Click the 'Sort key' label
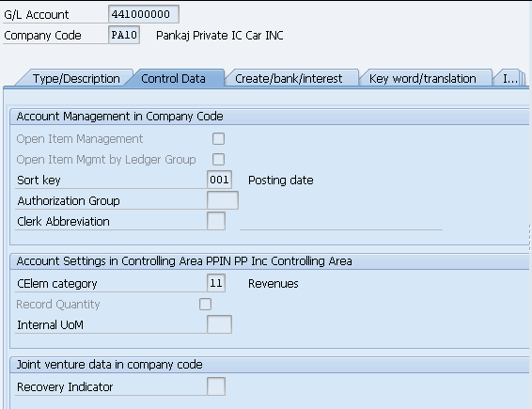 (x=39, y=181)
